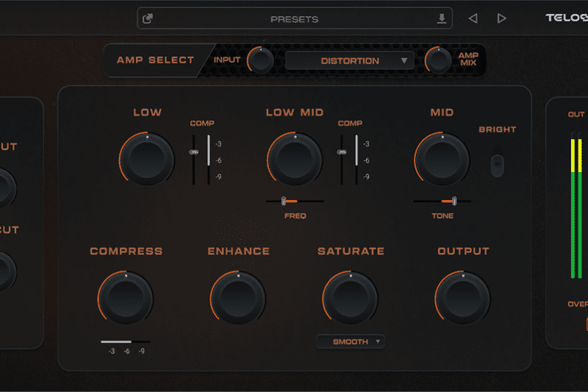
Task: Click the OUT meter label
Action: pyautogui.click(x=576, y=115)
